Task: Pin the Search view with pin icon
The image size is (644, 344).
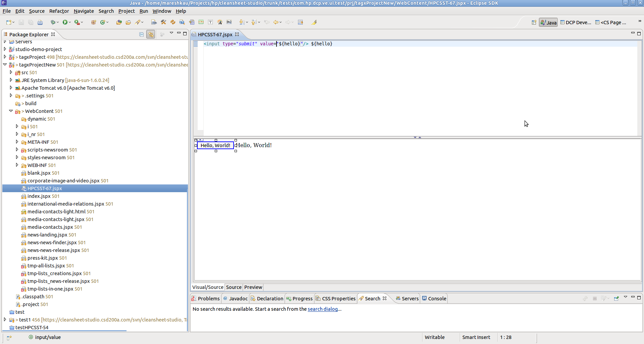Action: [616, 298]
